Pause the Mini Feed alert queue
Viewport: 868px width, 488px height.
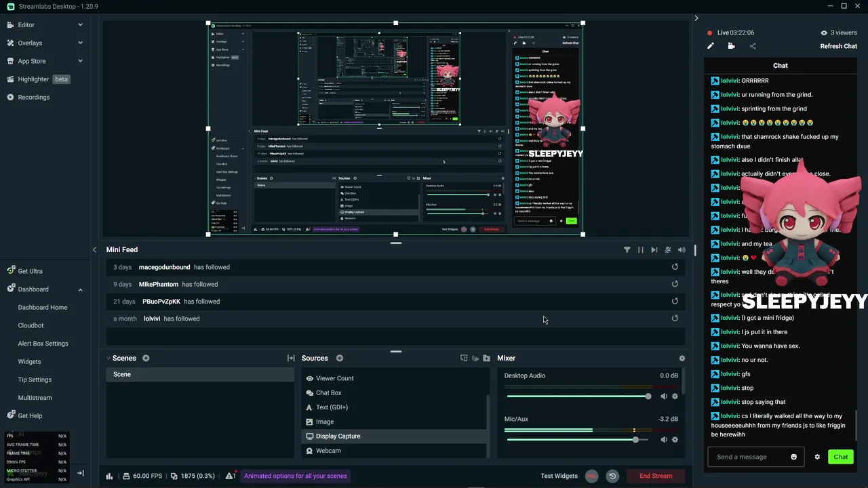pos(640,250)
